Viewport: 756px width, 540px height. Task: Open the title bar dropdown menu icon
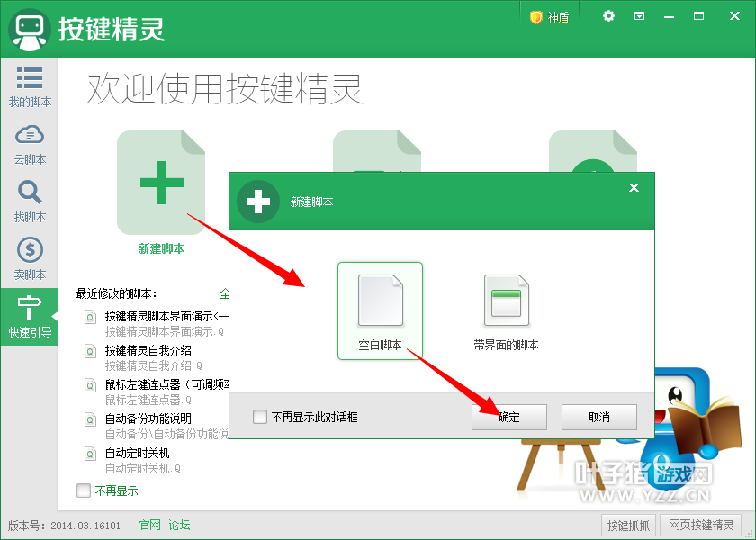[639, 16]
